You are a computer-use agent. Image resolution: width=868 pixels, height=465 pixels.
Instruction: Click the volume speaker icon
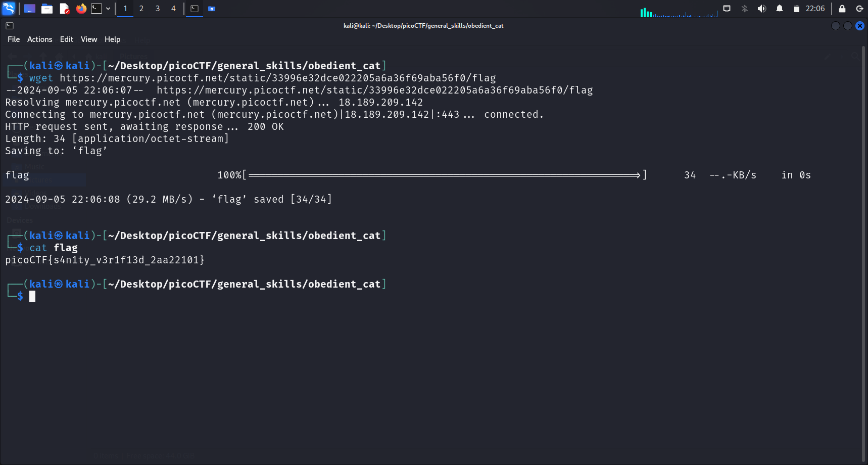point(762,9)
